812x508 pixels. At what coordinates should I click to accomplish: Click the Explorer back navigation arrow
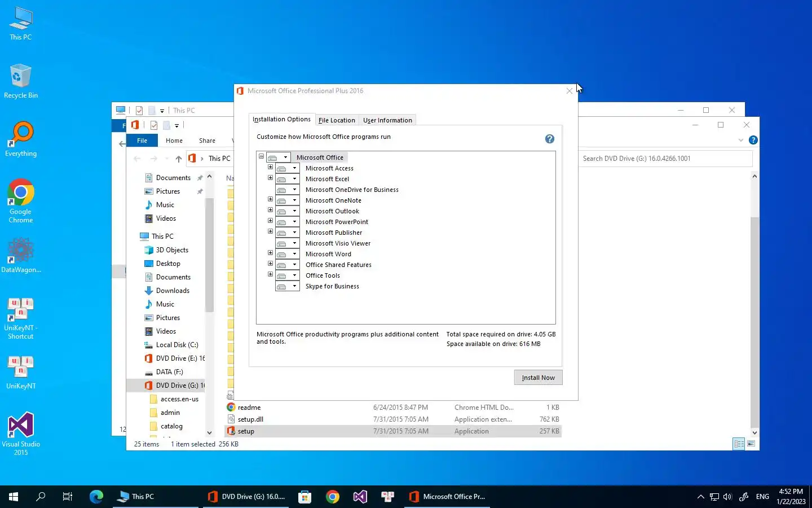coord(137,159)
